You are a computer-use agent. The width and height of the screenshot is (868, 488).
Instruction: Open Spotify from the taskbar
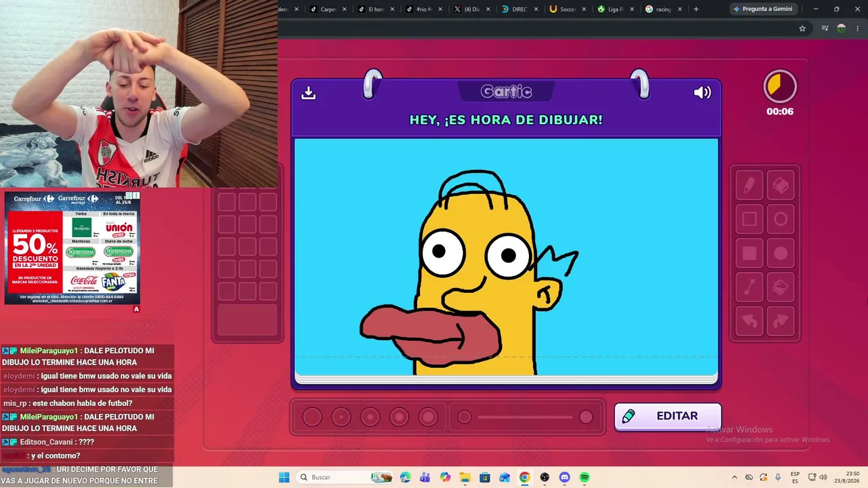click(585, 477)
